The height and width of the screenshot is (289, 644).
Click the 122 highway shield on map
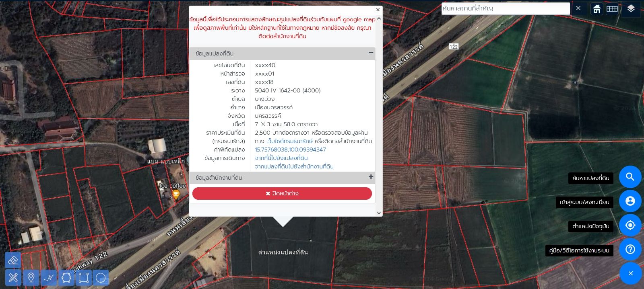[454, 47]
